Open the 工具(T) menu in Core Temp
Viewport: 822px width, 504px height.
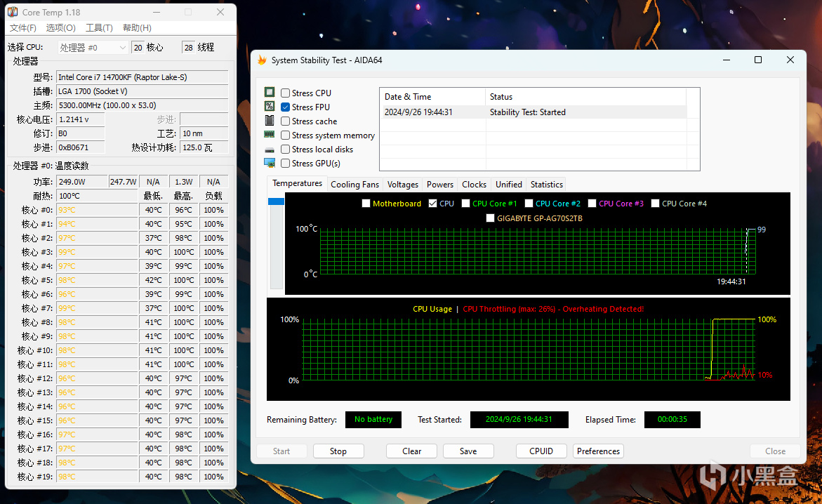tap(99, 28)
